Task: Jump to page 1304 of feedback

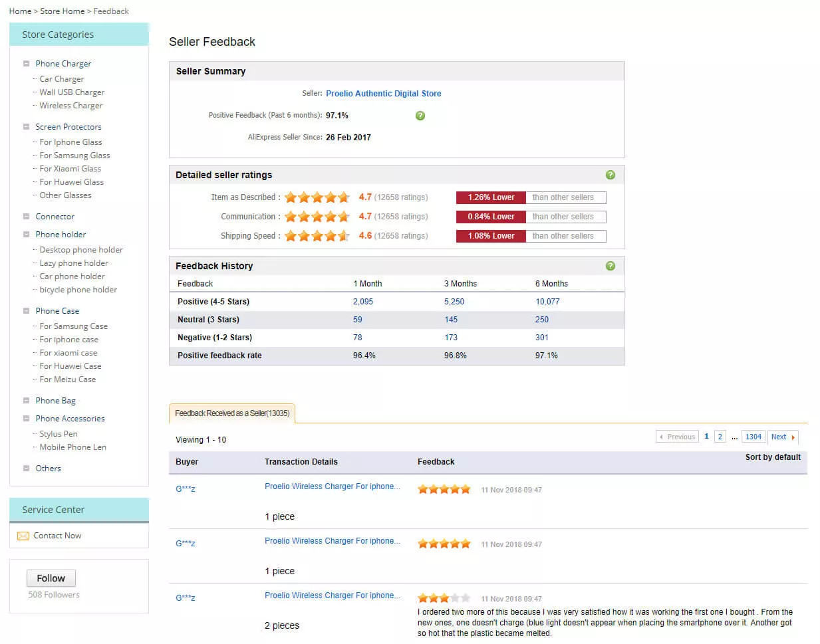Action: [753, 437]
